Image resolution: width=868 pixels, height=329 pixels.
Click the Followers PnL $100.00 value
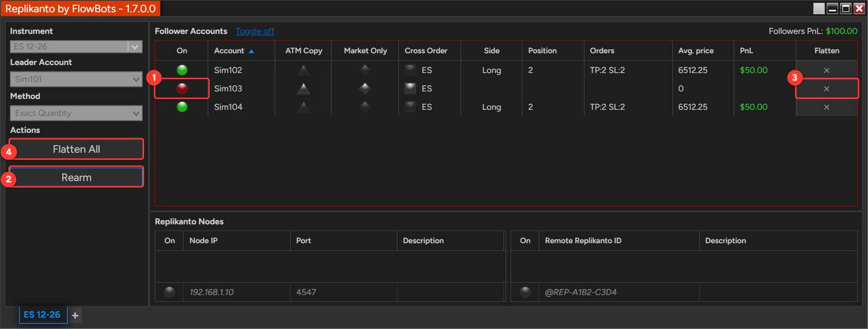click(842, 31)
